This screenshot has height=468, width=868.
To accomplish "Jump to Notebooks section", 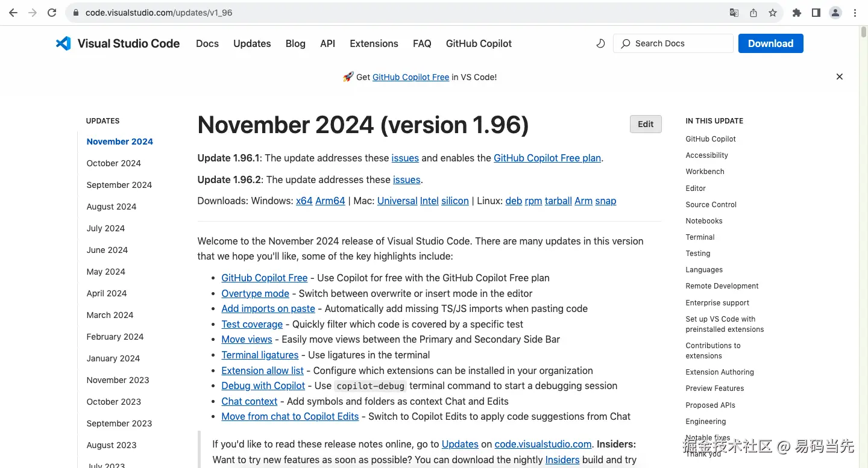I will coord(703,221).
